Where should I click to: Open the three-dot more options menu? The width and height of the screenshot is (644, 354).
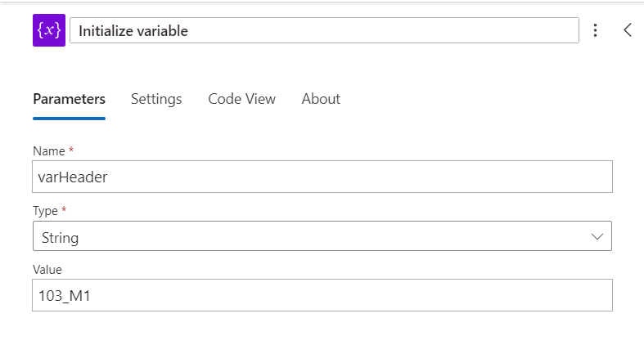click(595, 30)
